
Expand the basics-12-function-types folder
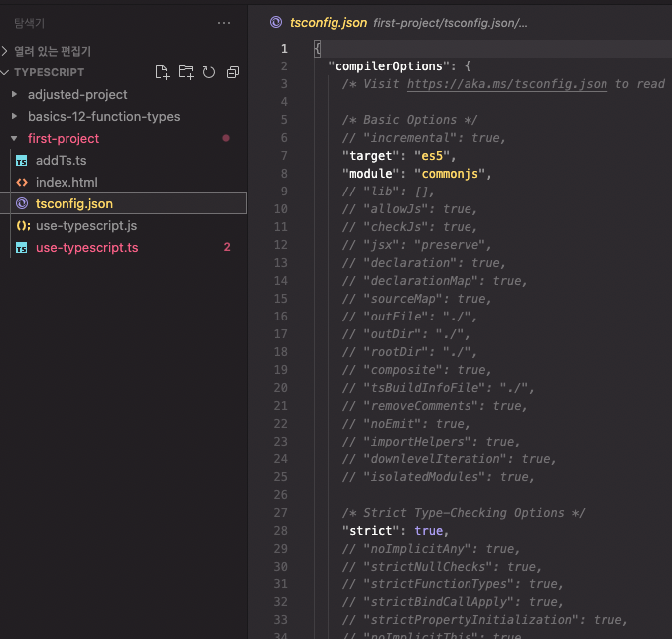click(14, 116)
